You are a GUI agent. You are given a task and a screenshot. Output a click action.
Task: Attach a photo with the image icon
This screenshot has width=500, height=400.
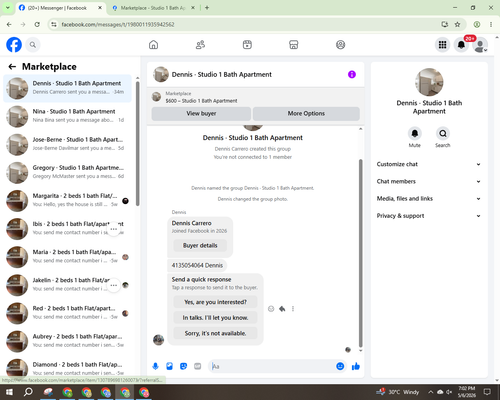click(169, 366)
